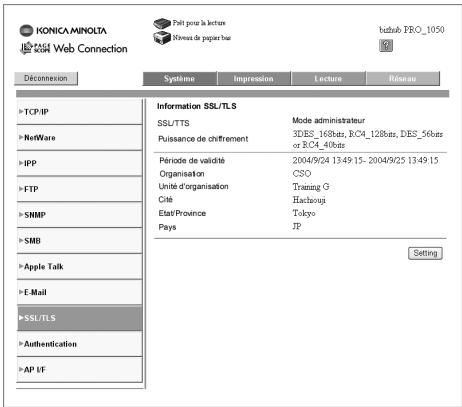Open the SMB settings entry
The height and width of the screenshot is (407, 462).
[79, 241]
